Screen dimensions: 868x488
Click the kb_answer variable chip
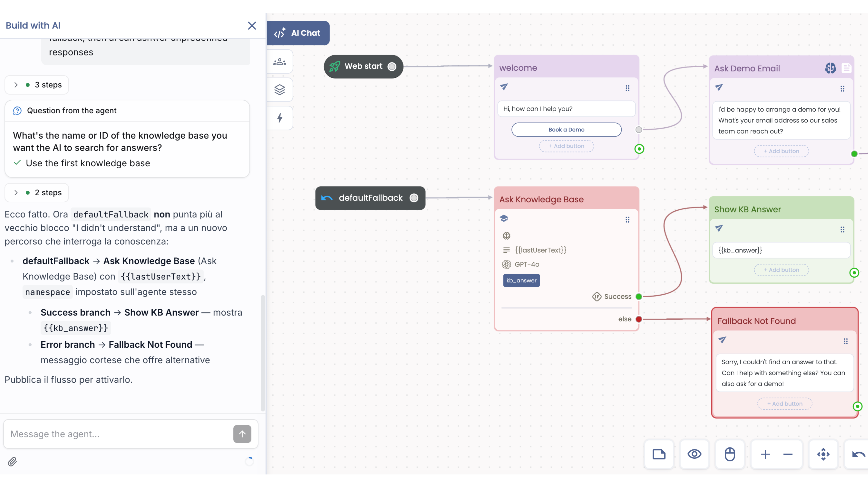tap(521, 281)
